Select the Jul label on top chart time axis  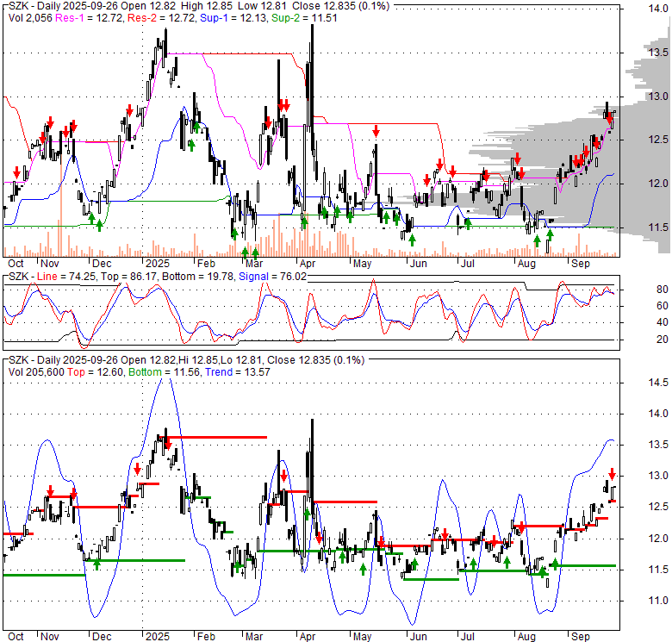[467, 264]
